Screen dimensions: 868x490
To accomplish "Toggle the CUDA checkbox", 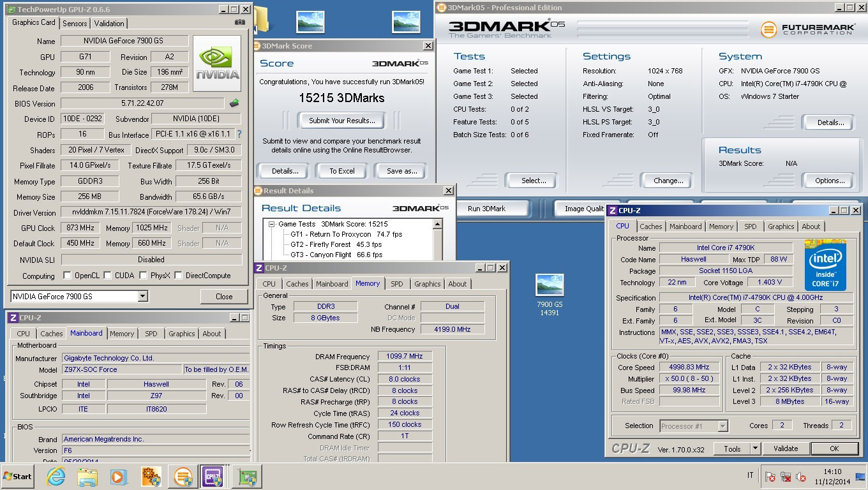I will coord(107,276).
